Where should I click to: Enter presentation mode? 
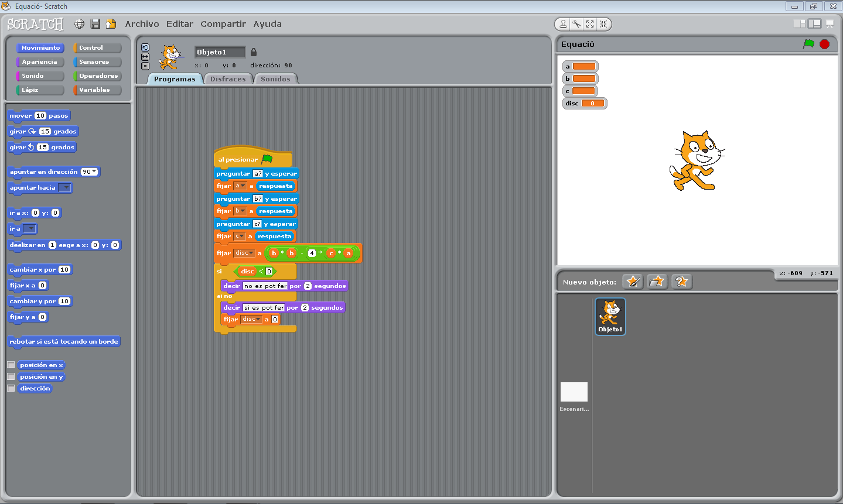pos(830,24)
